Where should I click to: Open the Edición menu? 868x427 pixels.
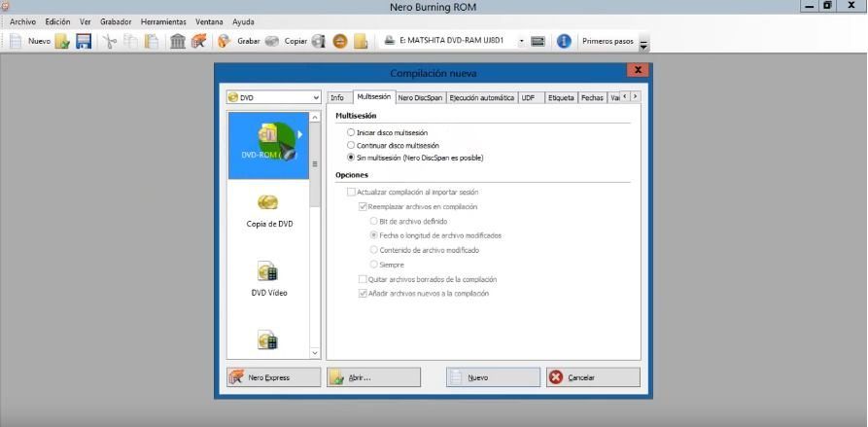pyautogui.click(x=57, y=22)
